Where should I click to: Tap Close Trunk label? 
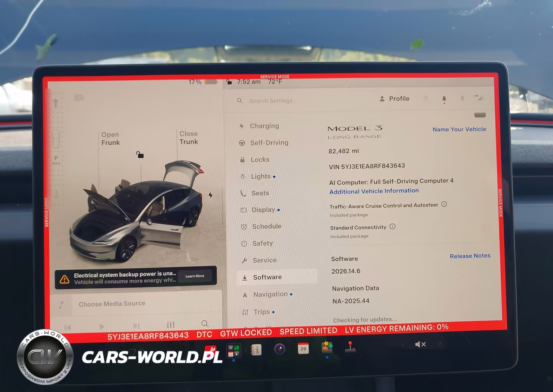(189, 138)
